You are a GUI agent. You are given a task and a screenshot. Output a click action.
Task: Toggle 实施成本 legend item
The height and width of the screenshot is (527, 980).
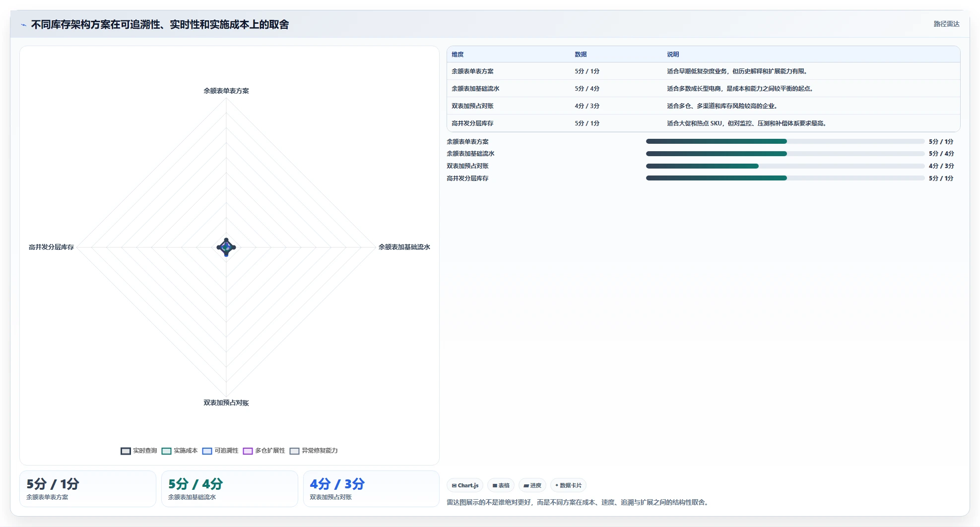click(180, 451)
